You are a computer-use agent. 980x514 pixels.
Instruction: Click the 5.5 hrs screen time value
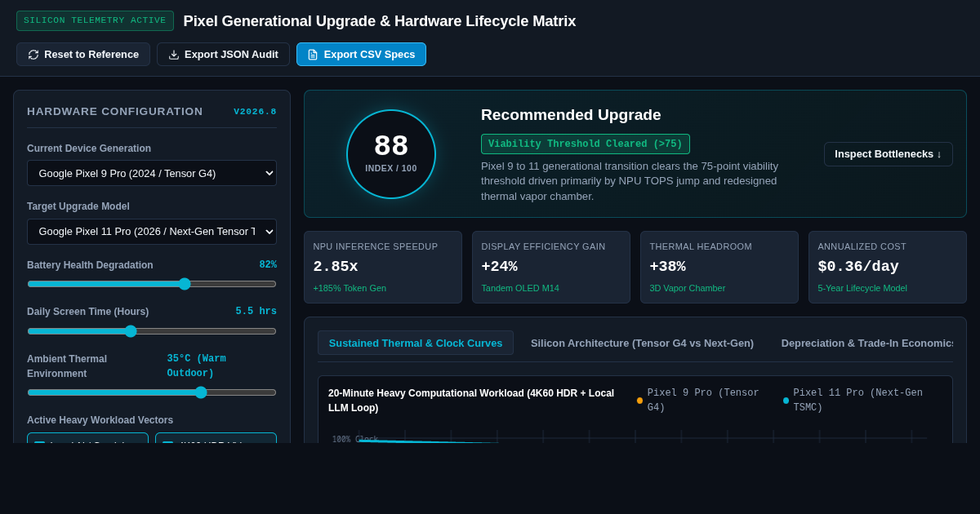tap(256, 312)
